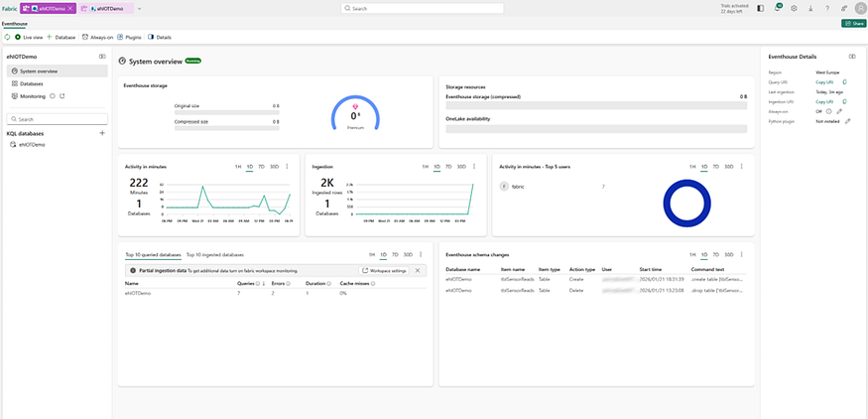The image size is (868, 419).
Task: Set schema changes range to 30D
Action: [x=729, y=254]
